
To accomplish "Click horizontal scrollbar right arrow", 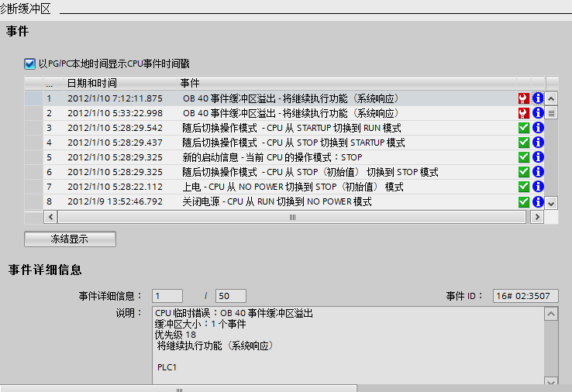I will (537, 217).
